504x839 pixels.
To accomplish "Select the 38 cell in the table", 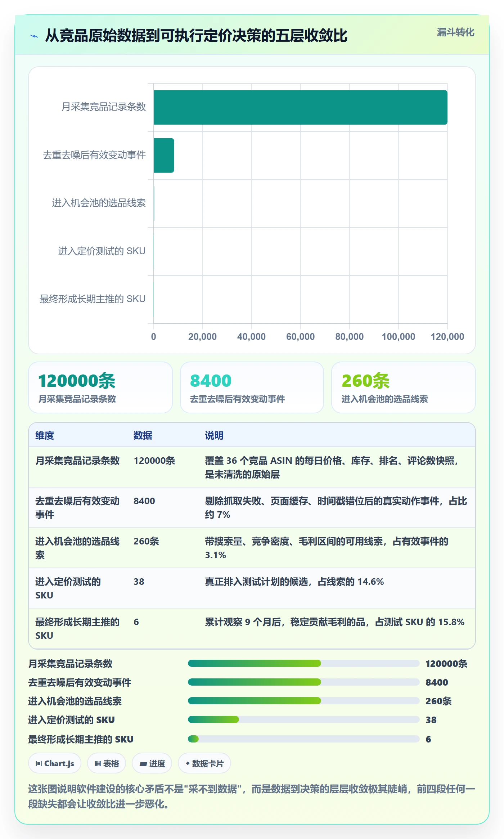I will pyautogui.click(x=139, y=582).
